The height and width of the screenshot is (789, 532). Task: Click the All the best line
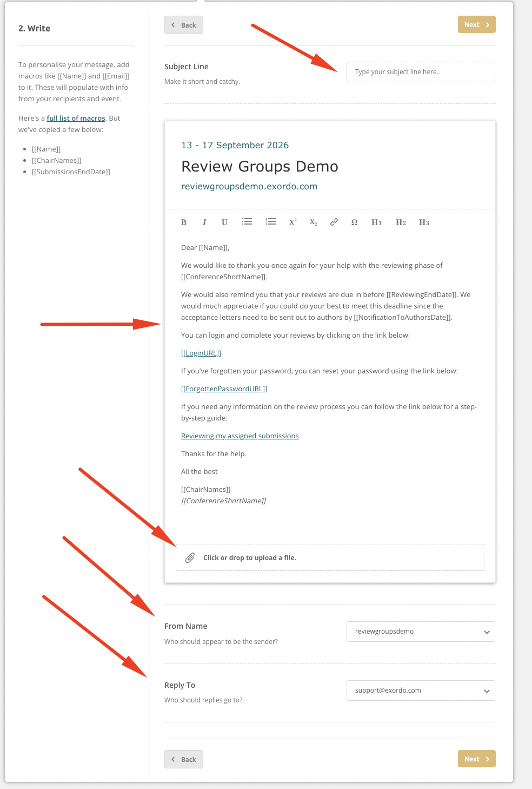click(199, 471)
